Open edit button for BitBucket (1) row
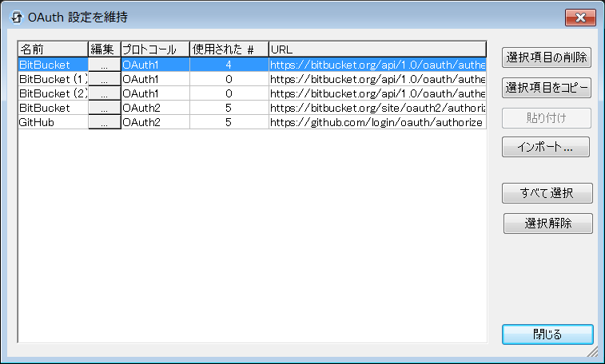This screenshot has width=605, height=364. (x=104, y=79)
